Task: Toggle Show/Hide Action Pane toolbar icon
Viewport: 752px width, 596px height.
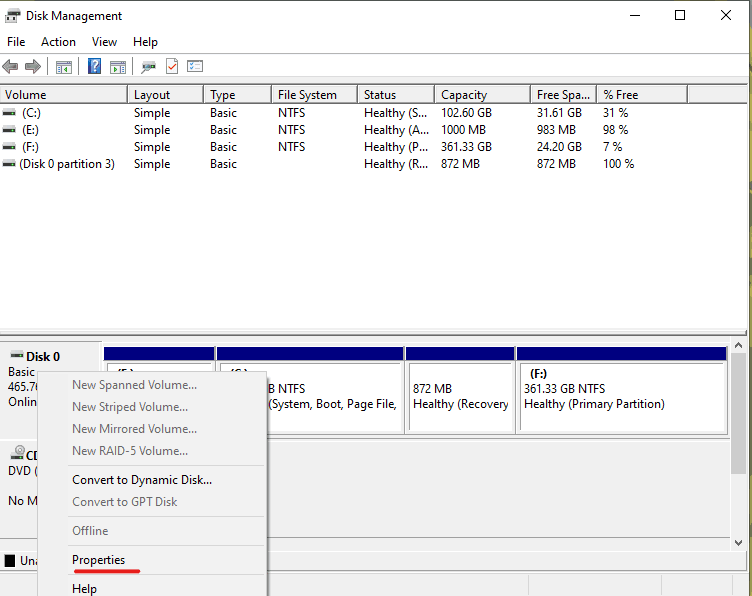Action: click(x=118, y=67)
